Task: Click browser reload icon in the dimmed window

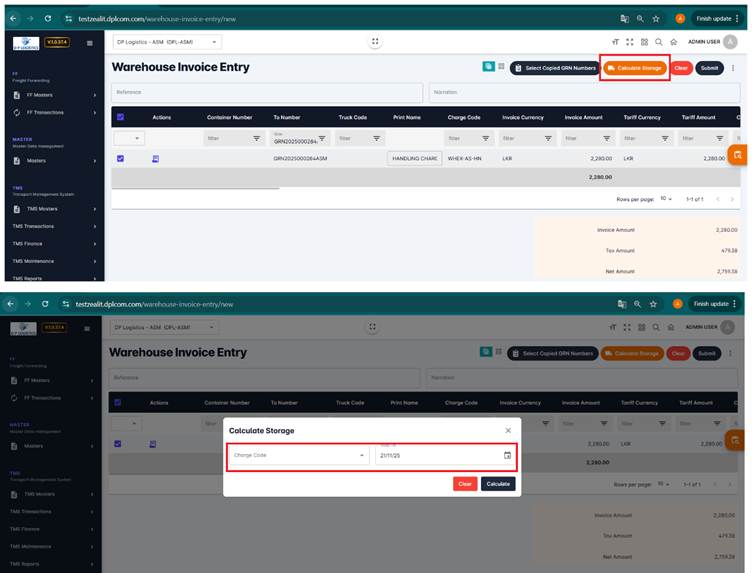Action: 45,304
